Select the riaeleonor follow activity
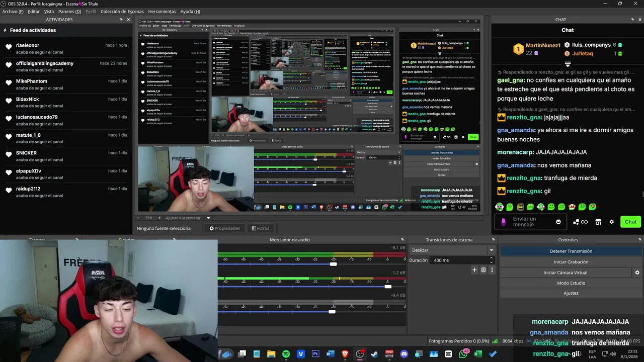Viewport: 644px width, 362px height. click(x=66, y=49)
